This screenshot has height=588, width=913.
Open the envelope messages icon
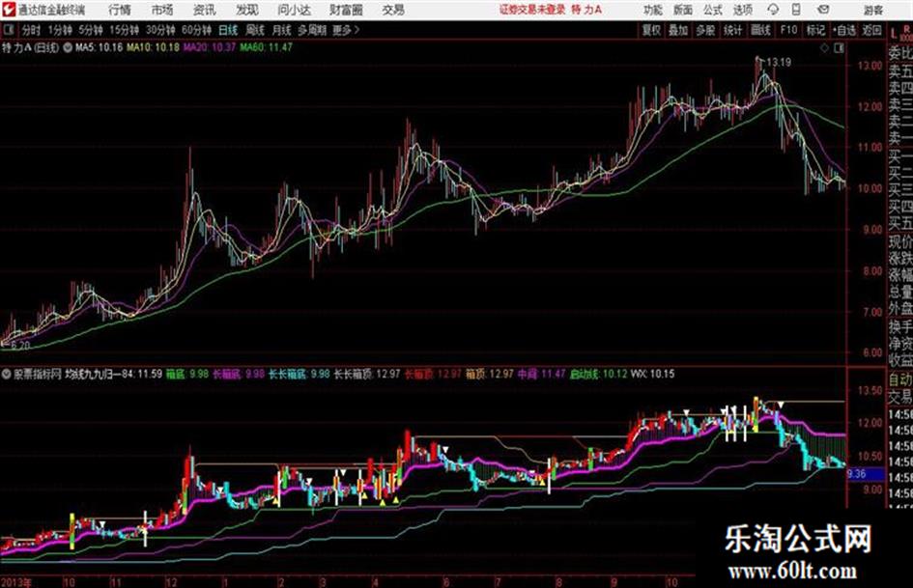pos(823,10)
